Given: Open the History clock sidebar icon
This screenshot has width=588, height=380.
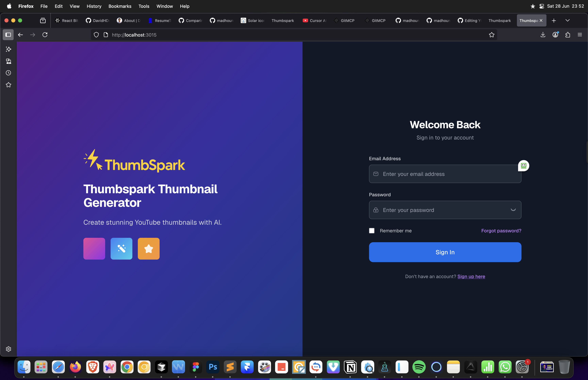Looking at the screenshot, I should pos(8,73).
